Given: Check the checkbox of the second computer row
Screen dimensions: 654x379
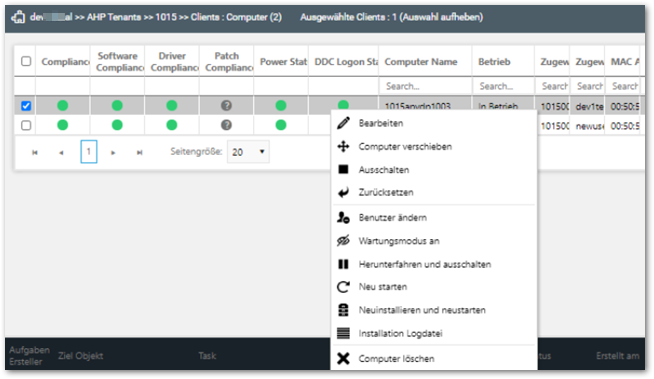Looking at the screenshot, I should click(x=26, y=125).
